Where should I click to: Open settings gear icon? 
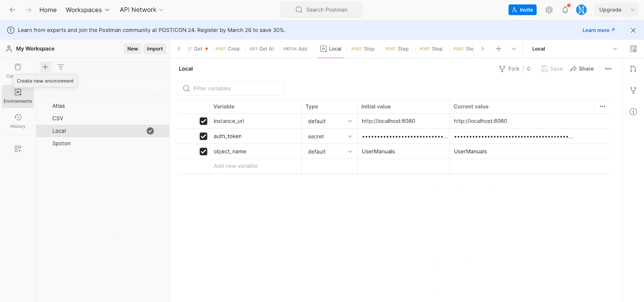(549, 10)
